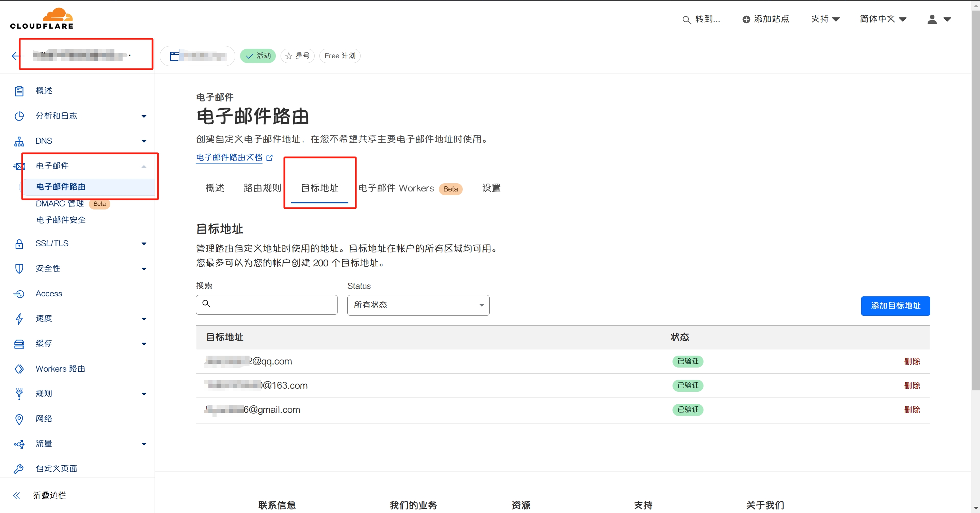Click the 安全性 shield icon
Screen dimensions: 980x513
[x=19, y=269]
